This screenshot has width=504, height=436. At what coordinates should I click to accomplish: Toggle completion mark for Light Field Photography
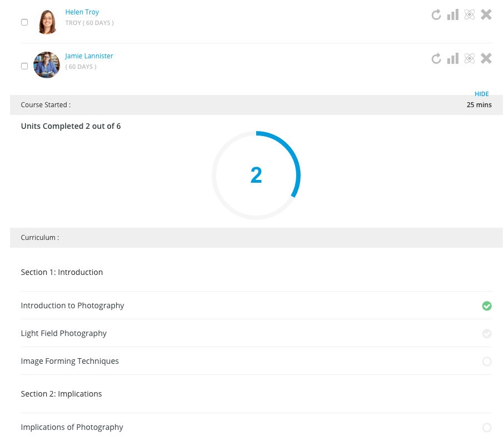[487, 334]
